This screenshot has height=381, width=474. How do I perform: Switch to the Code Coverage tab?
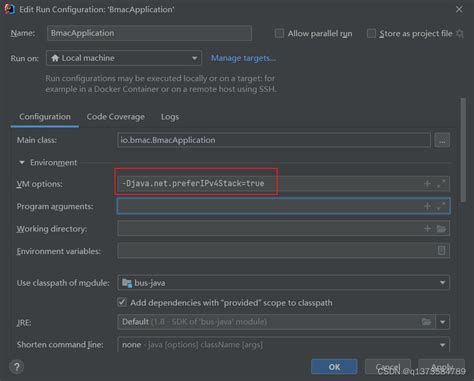point(116,117)
